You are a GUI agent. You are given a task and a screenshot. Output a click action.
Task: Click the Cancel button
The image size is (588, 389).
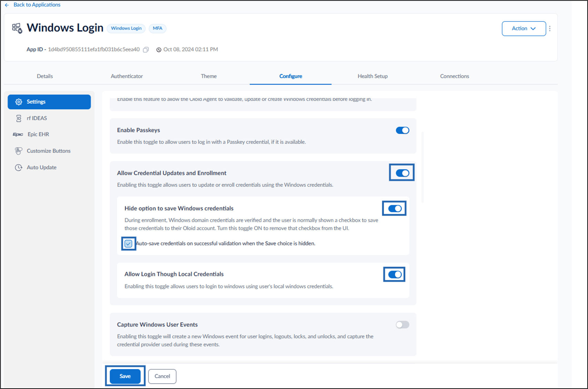click(x=162, y=376)
